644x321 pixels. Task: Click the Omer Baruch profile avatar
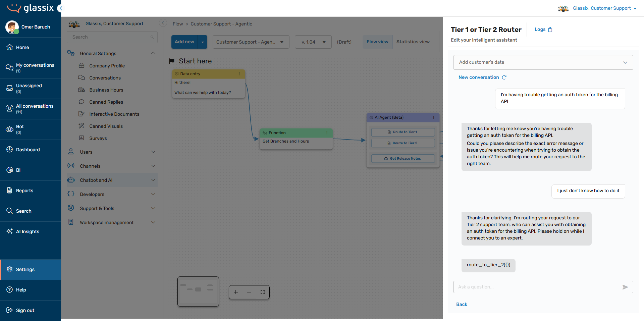[x=12, y=27]
